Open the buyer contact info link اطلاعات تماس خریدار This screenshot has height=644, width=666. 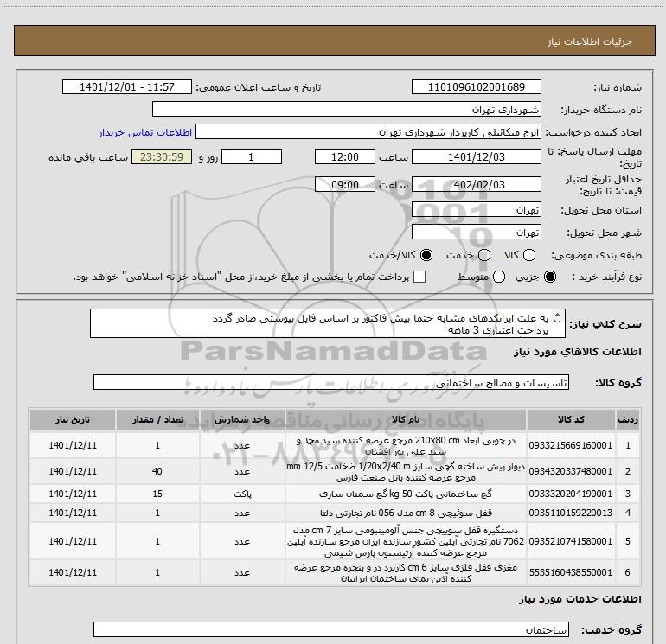coord(145,132)
